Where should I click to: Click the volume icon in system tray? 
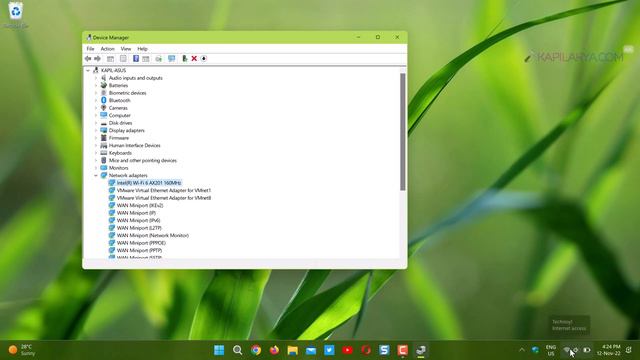pyautogui.click(x=576, y=350)
